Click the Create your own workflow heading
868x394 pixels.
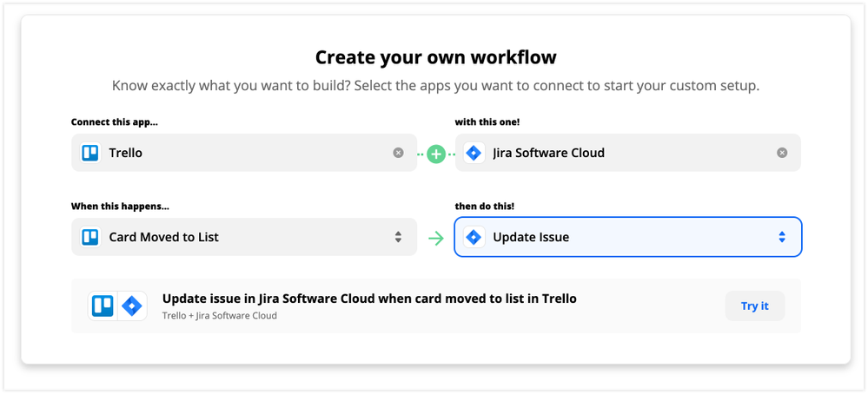tap(435, 57)
